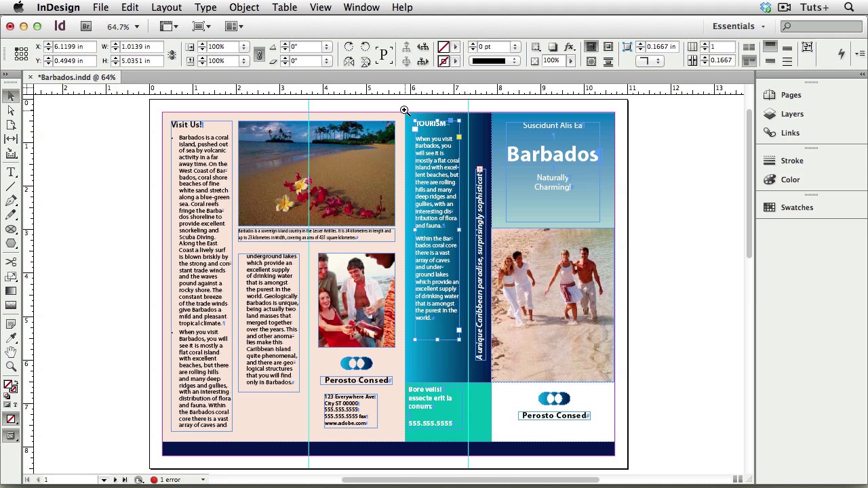Open Adobe Bridge with Br icon
This screenshot has width=868, height=488.
[x=86, y=26]
